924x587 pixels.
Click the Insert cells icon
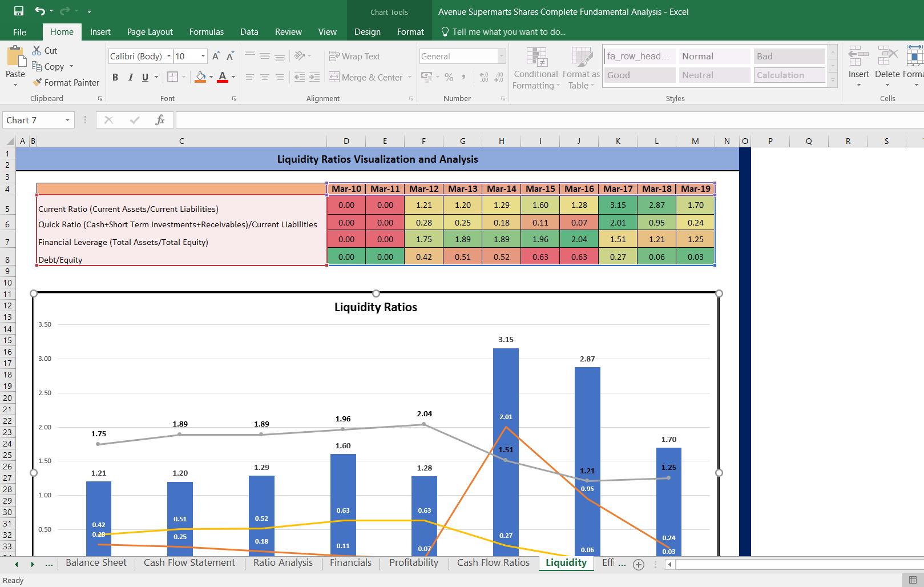click(858, 57)
